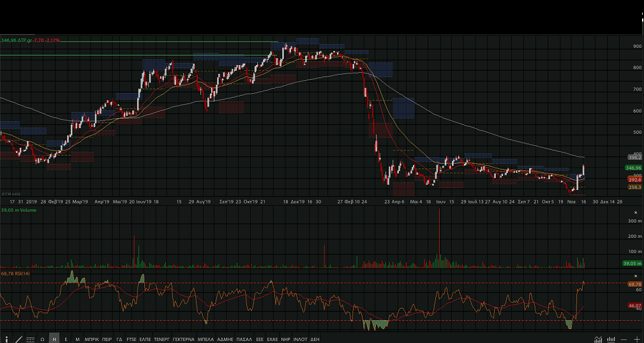
Task: Open the FTSE symbol tab
Action: (x=131, y=339)
